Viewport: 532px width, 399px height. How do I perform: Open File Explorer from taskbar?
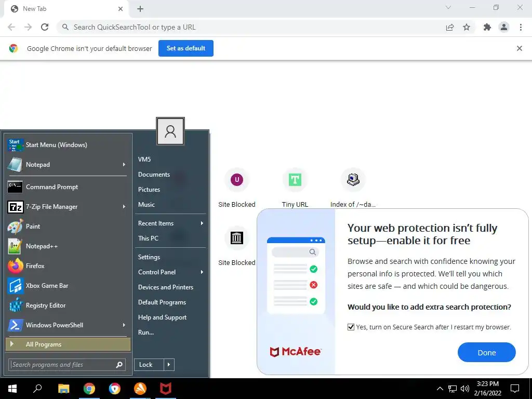[63, 389]
